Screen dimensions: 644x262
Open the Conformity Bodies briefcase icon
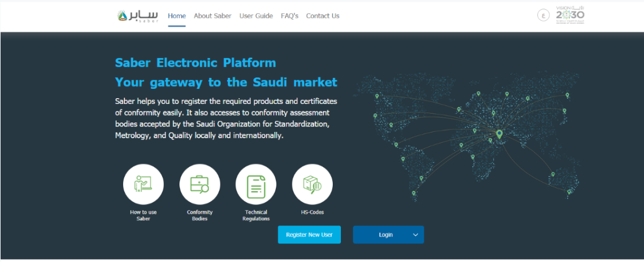point(200,184)
